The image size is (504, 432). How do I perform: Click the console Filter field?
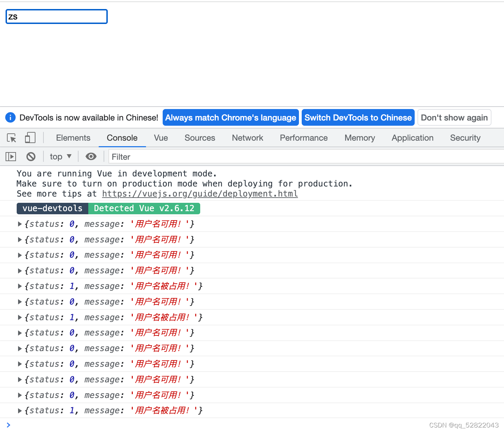tap(174, 157)
